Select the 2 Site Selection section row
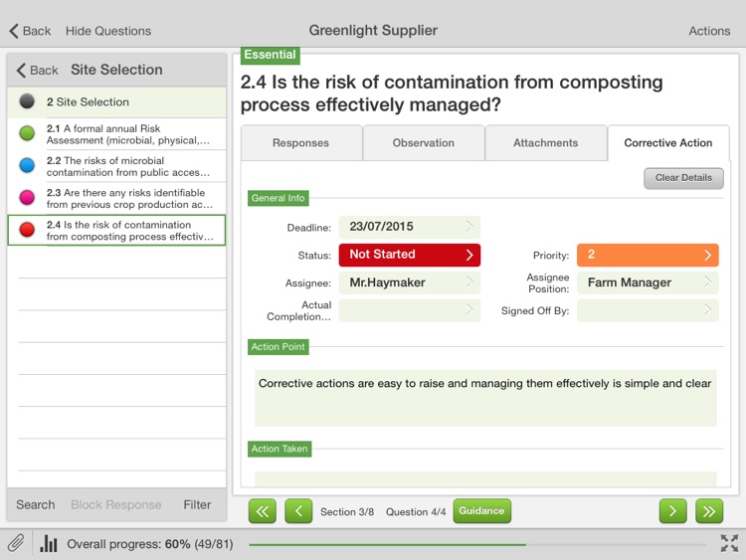The width and height of the screenshot is (746, 560). click(117, 101)
